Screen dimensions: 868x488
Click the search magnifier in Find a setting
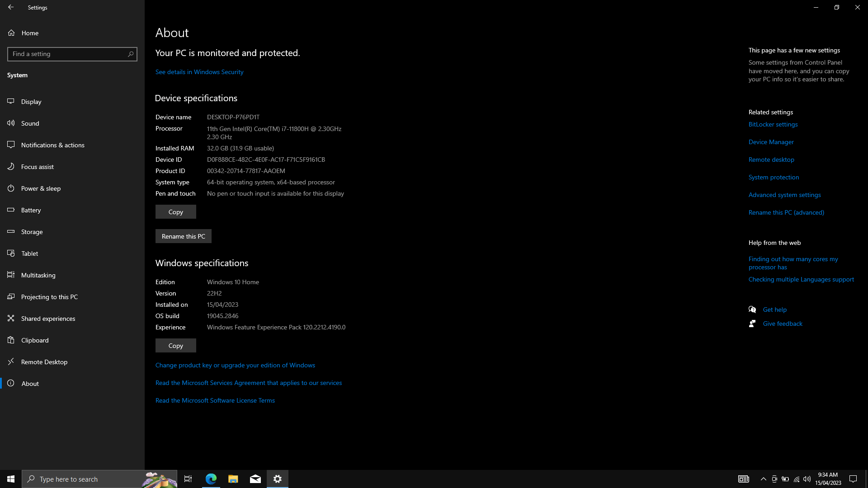point(131,54)
